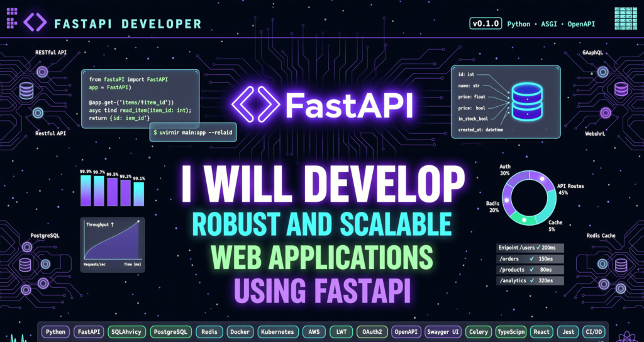
Task: Select the OAuth2 tag
Action: [372, 332]
